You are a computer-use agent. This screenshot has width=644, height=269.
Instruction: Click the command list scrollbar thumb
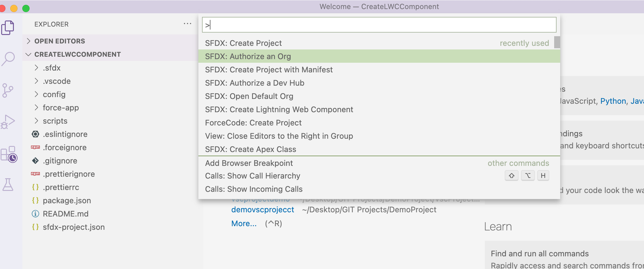[557, 43]
